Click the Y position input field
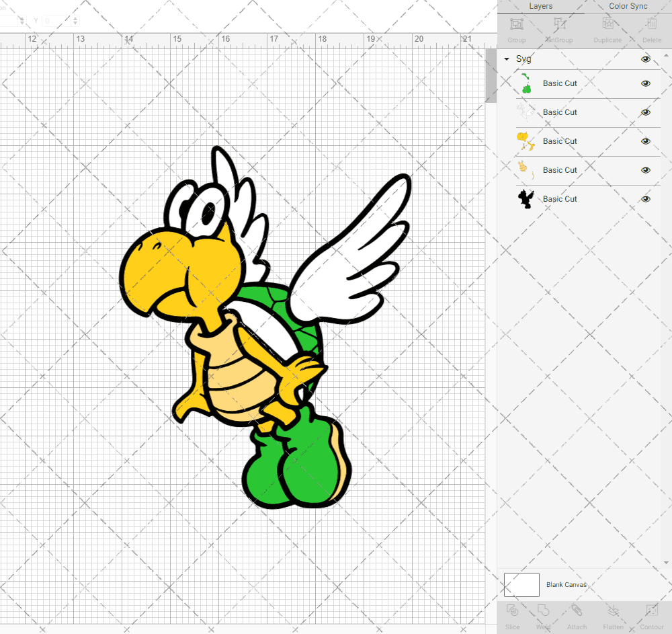The image size is (672, 634). coord(56,21)
